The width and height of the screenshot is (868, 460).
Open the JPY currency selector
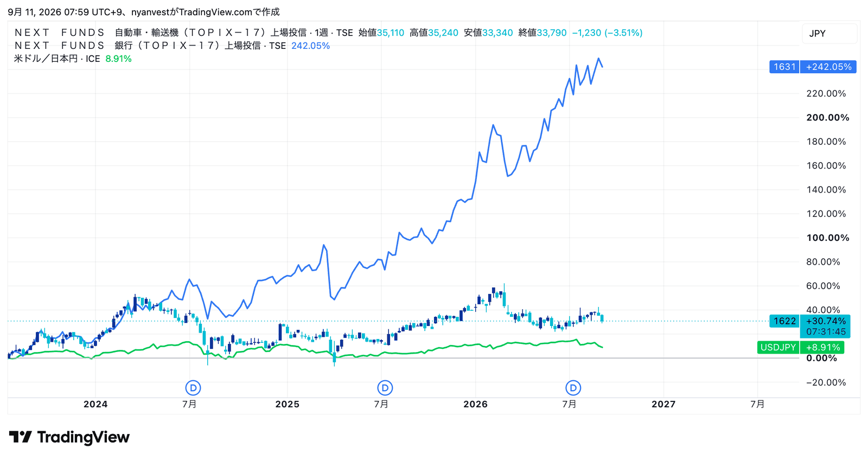coord(829,33)
